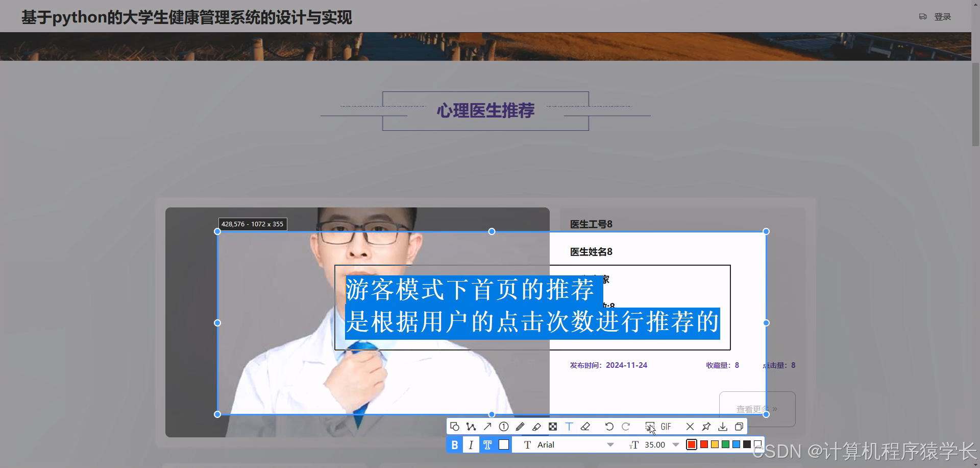Click the 心理医生推荐 section heading
980x468 pixels.
tap(485, 110)
